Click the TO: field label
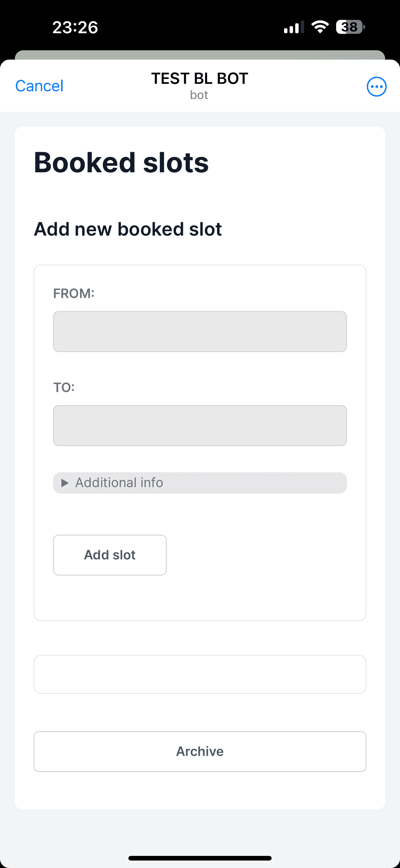 pyautogui.click(x=64, y=387)
